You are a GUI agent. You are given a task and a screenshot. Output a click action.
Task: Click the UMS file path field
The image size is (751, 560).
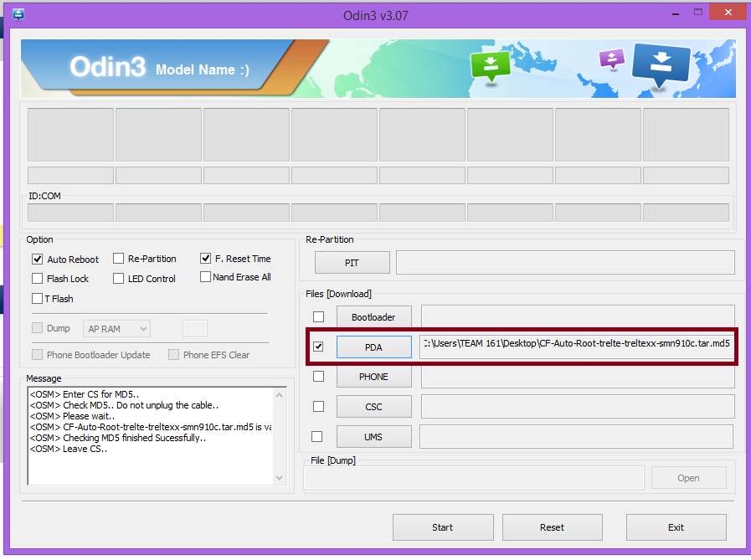(576, 436)
